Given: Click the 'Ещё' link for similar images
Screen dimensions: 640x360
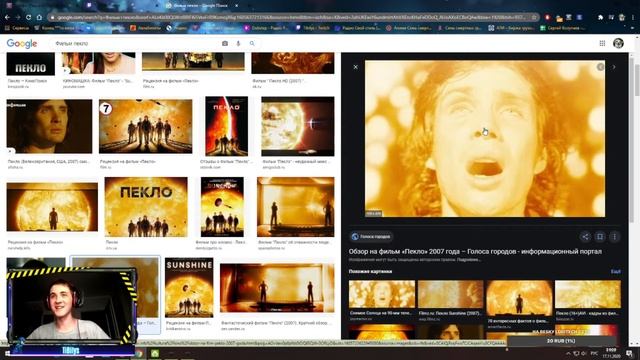Looking at the screenshot, I should [616, 271].
